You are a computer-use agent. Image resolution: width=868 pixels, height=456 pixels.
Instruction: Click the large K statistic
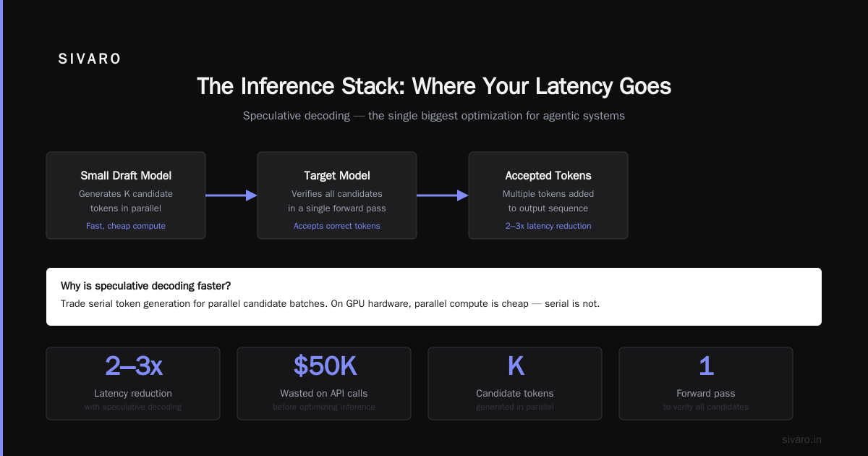[x=515, y=366]
